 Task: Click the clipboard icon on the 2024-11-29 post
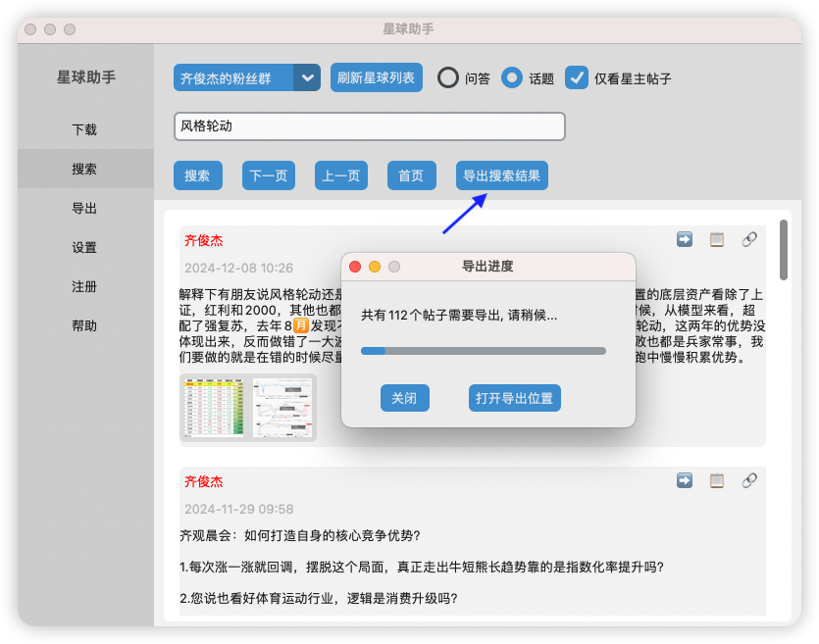coord(717,480)
